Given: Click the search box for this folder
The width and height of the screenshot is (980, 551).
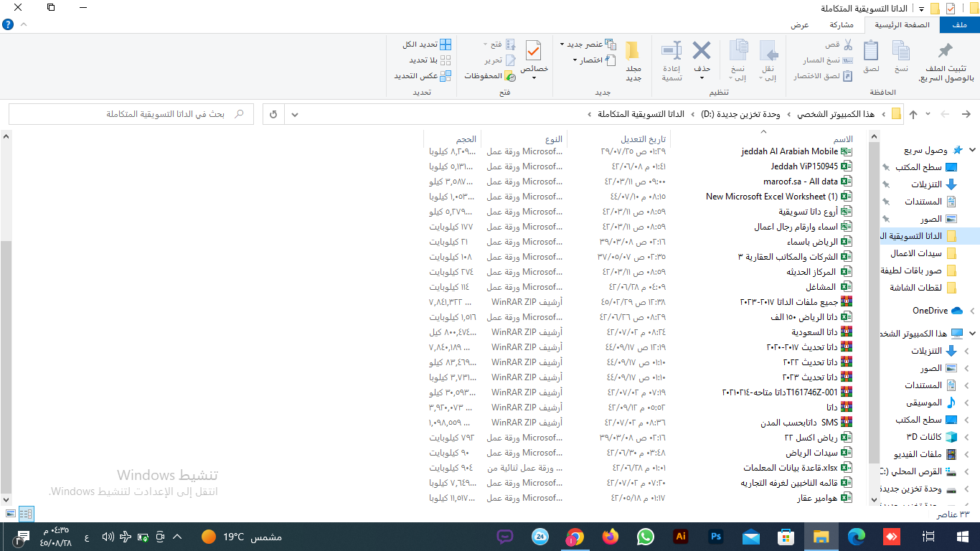Looking at the screenshot, I should click(129, 114).
